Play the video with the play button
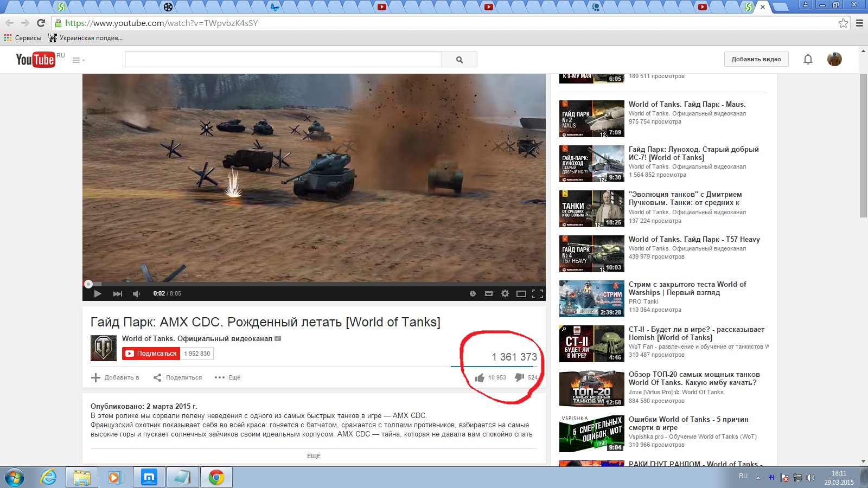The image size is (868, 488). [x=98, y=294]
